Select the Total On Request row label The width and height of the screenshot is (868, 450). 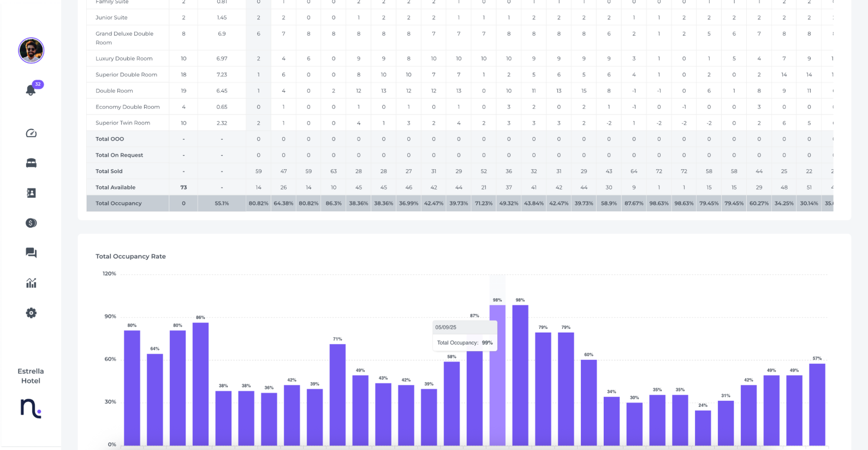click(x=119, y=155)
